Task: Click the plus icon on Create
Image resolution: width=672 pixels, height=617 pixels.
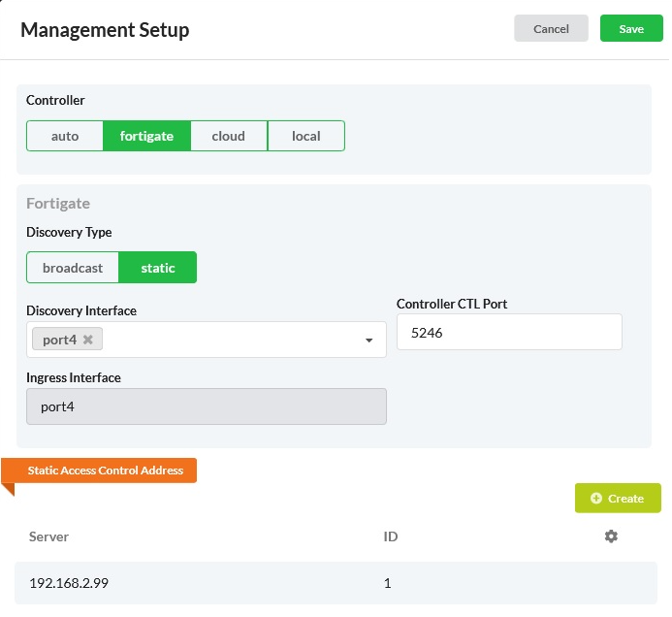Action: tap(596, 499)
